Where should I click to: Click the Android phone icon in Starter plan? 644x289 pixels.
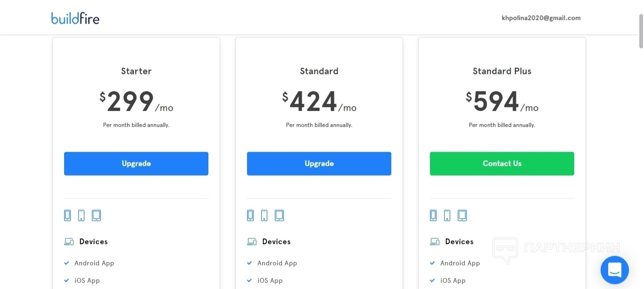coord(67,216)
